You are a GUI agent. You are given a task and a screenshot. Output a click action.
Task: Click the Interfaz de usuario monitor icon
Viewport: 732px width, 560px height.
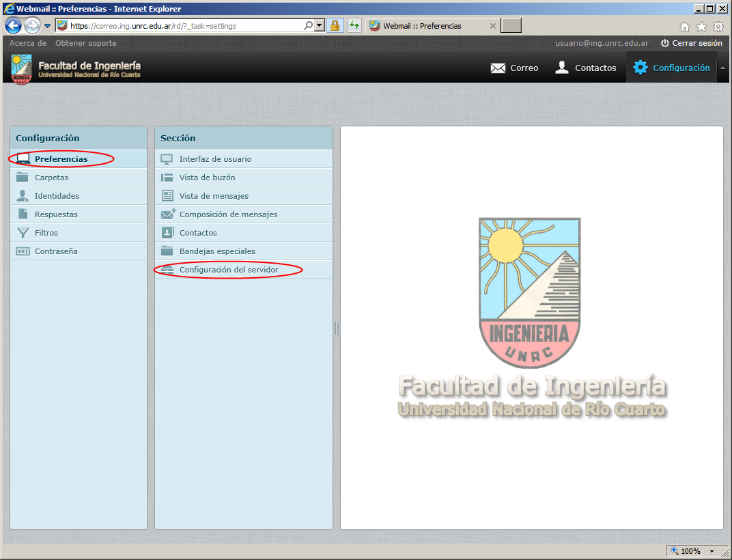tap(167, 159)
